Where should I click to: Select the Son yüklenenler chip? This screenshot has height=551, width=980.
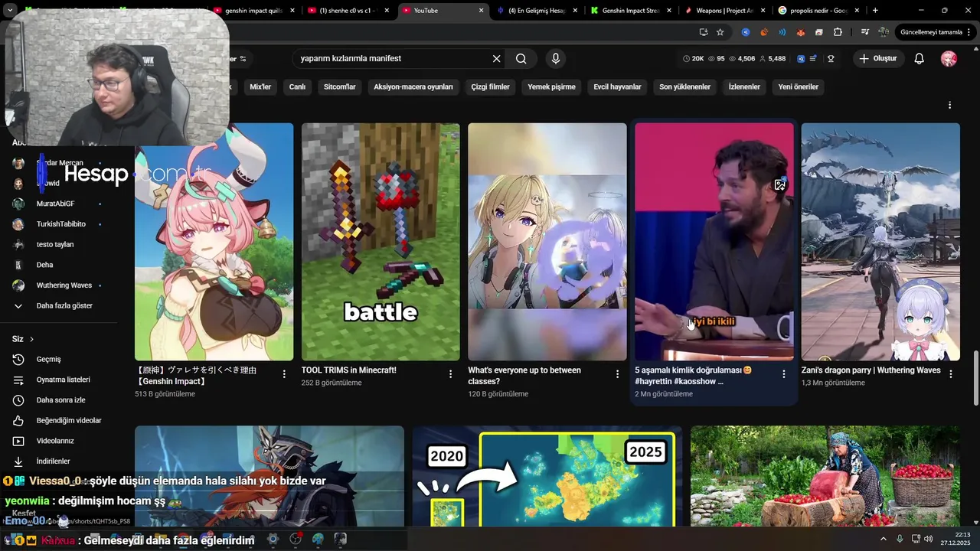click(684, 86)
